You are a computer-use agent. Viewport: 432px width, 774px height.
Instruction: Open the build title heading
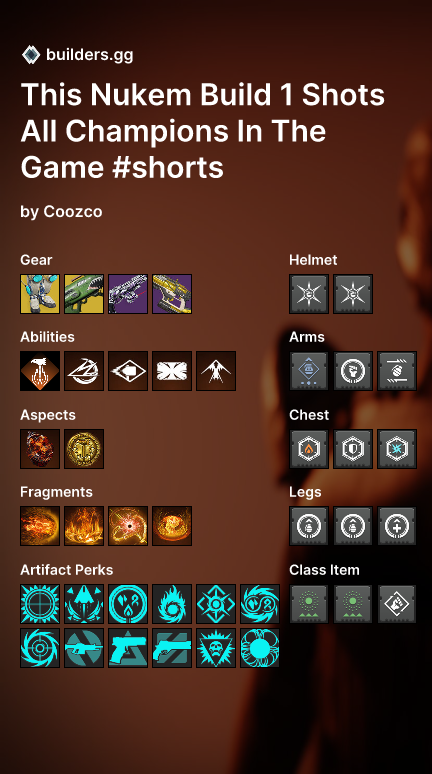tap(202, 131)
